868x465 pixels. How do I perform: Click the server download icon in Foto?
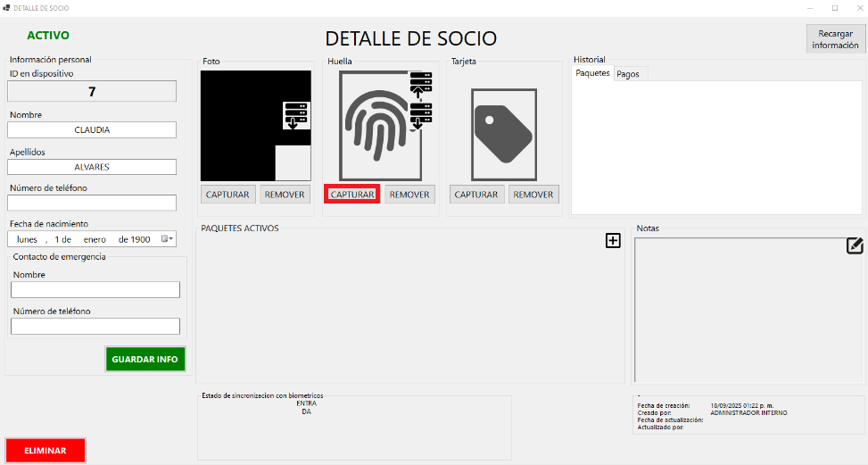pos(297,115)
